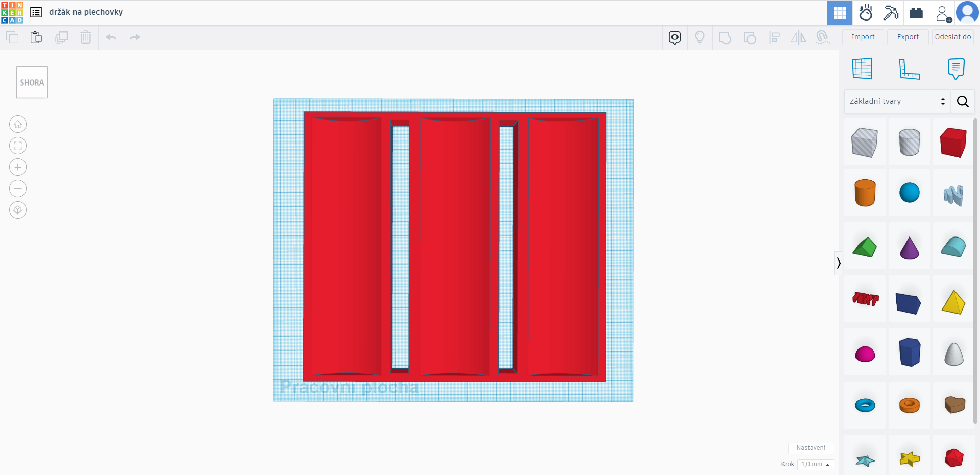Open the Bricks mode
This screenshot has width=980, height=475.
[916, 13]
